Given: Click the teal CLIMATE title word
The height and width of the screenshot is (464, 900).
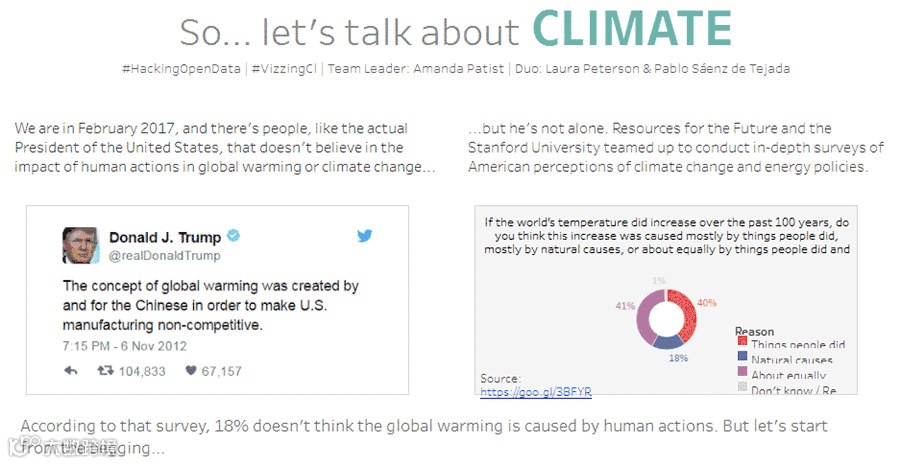Looking at the screenshot, I should [630, 30].
